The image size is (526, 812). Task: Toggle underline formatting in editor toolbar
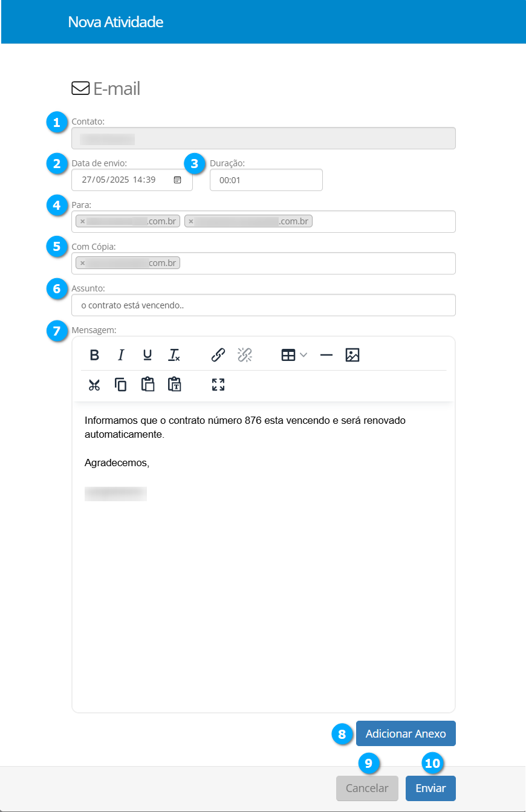[147, 355]
